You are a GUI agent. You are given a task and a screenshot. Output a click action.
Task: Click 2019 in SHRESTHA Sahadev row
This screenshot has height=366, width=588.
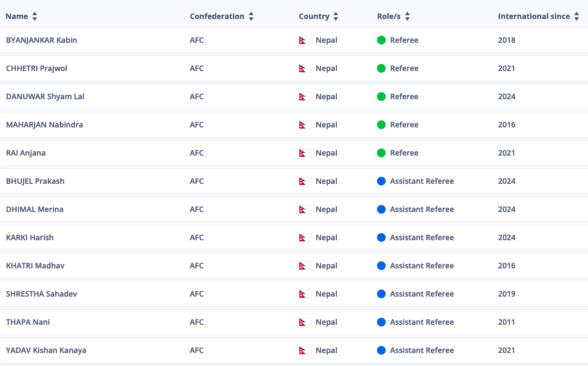[507, 294]
